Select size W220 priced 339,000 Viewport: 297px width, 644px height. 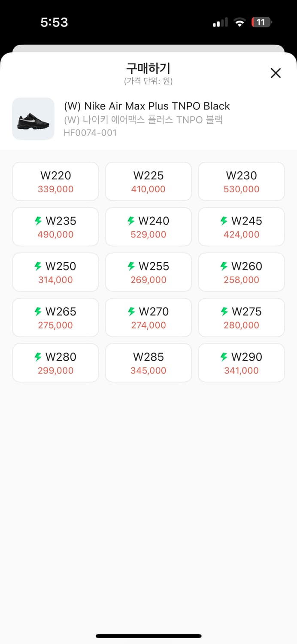(x=56, y=182)
